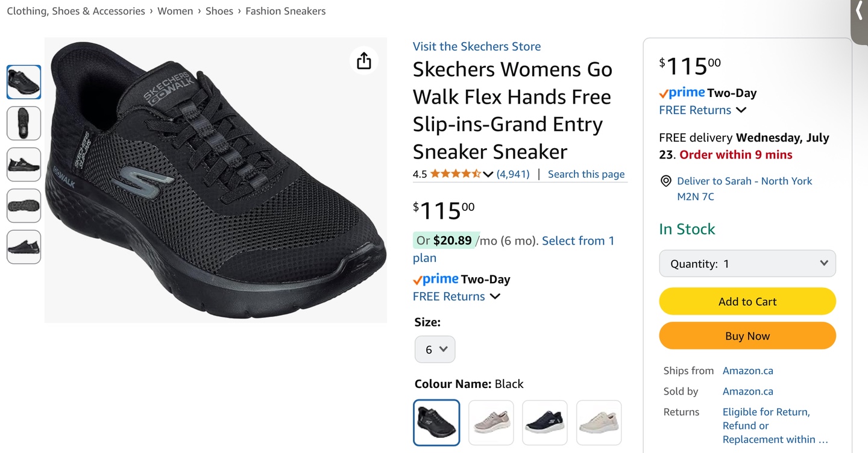This screenshot has width=868, height=453.
Task: Select the second product thumbnail, top view
Action: point(24,123)
